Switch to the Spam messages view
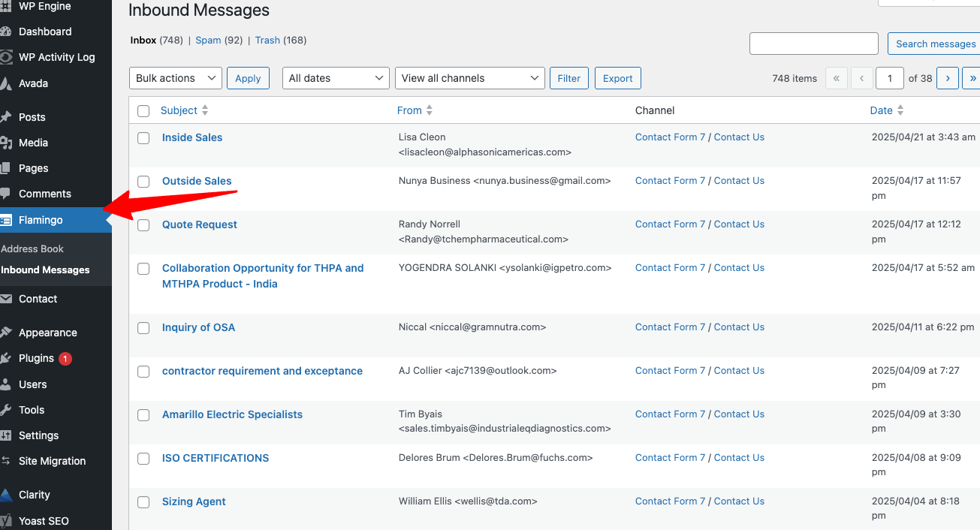Screen dimensions: 980x530 point(208,41)
